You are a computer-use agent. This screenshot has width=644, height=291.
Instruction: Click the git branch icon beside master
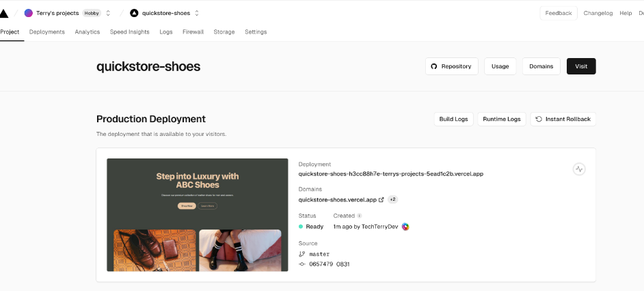pyautogui.click(x=301, y=254)
